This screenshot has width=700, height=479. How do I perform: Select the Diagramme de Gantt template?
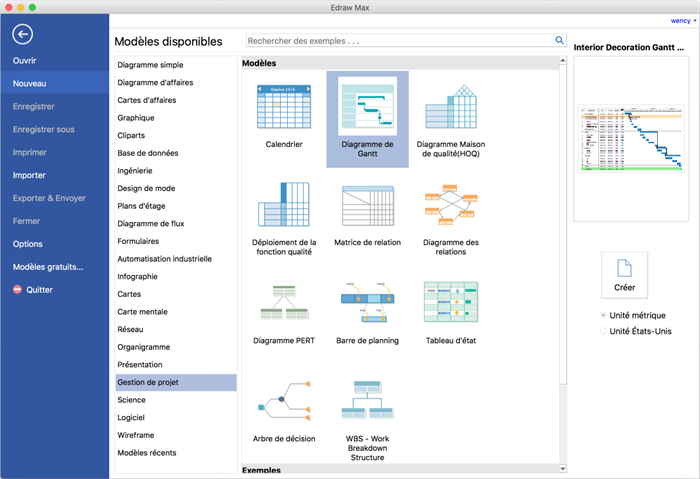point(367,119)
